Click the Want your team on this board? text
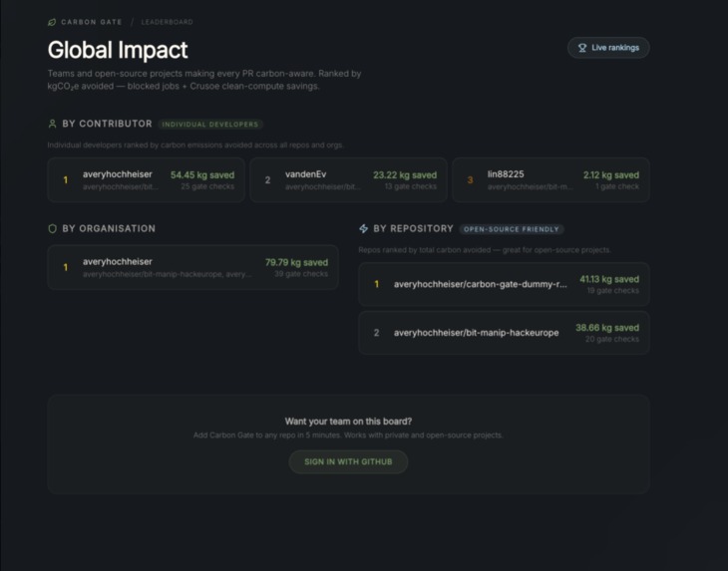Image resolution: width=728 pixels, height=571 pixels. point(348,422)
